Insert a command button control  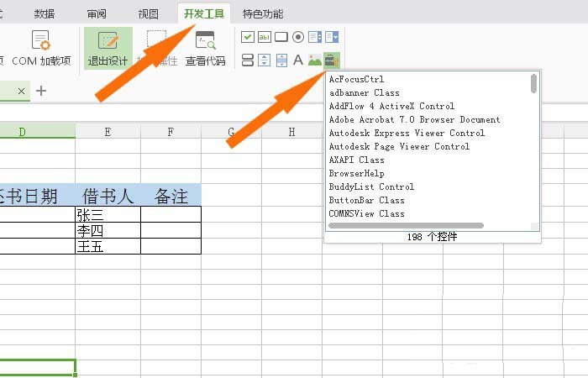(281, 37)
